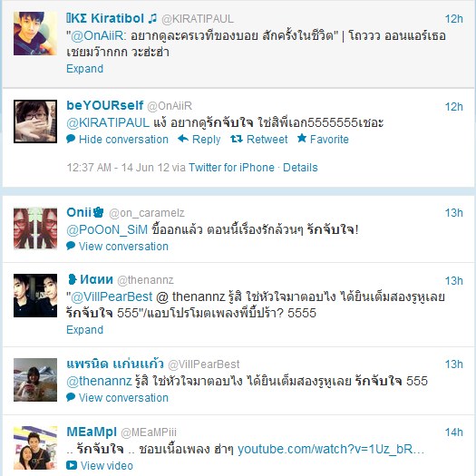Expand the Kiratibol tweet
Viewport: 476px width, 476px height.
(84, 69)
